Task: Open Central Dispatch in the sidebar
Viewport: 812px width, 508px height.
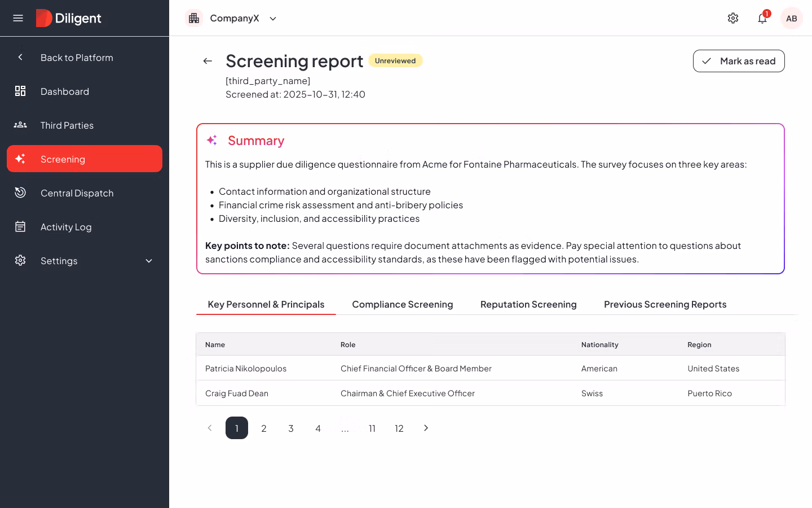Action: coord(85,192)
